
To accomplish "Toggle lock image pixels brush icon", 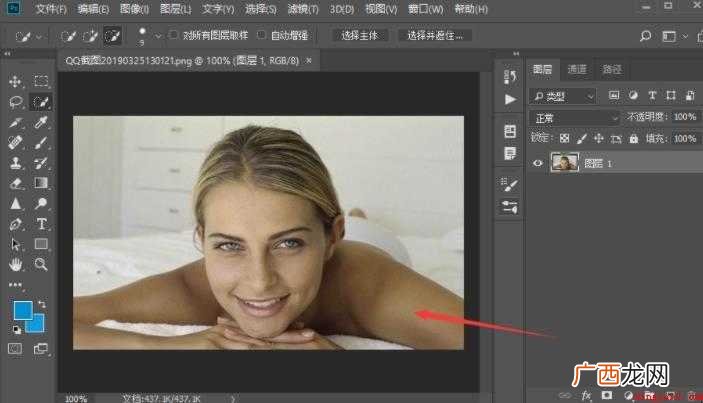I will [x=581, y=139].
